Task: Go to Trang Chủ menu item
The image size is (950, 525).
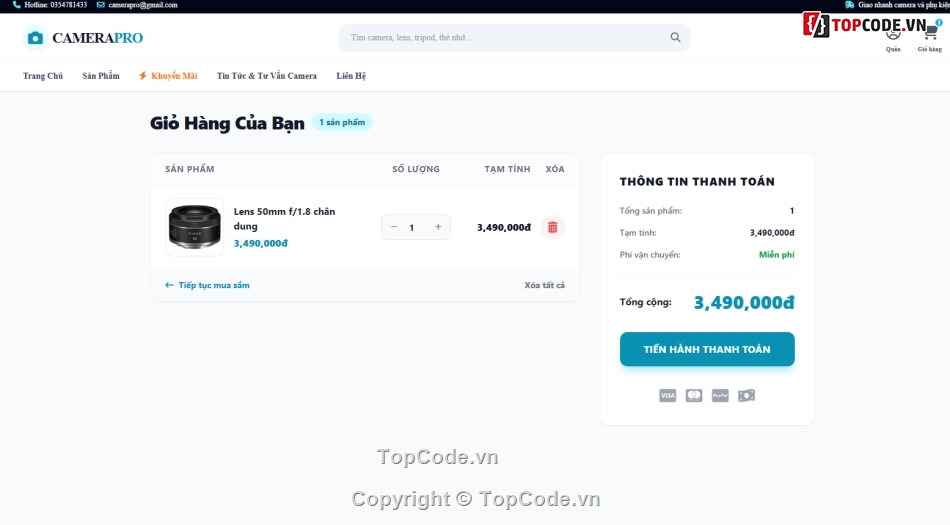Action: pyautogui.click(x=42, y=76)
